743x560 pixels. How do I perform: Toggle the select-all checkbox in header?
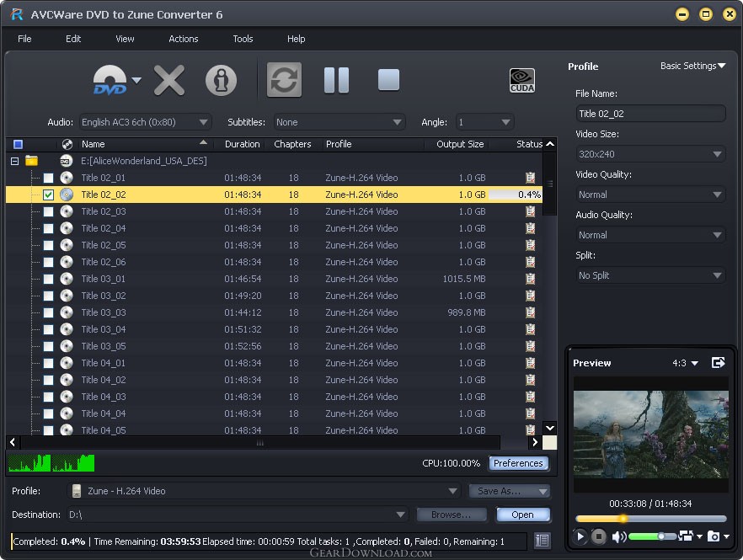click(18, 144)
